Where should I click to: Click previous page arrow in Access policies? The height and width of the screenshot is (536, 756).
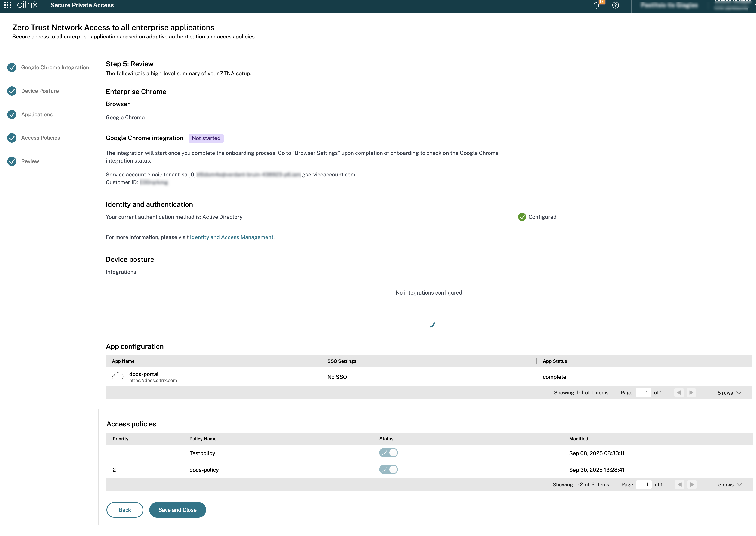pos(679,484)
